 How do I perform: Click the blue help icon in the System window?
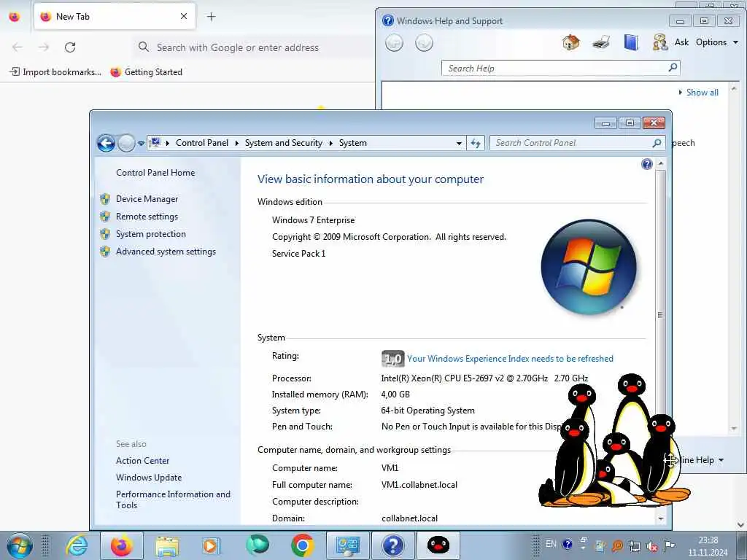pos(647,164)
